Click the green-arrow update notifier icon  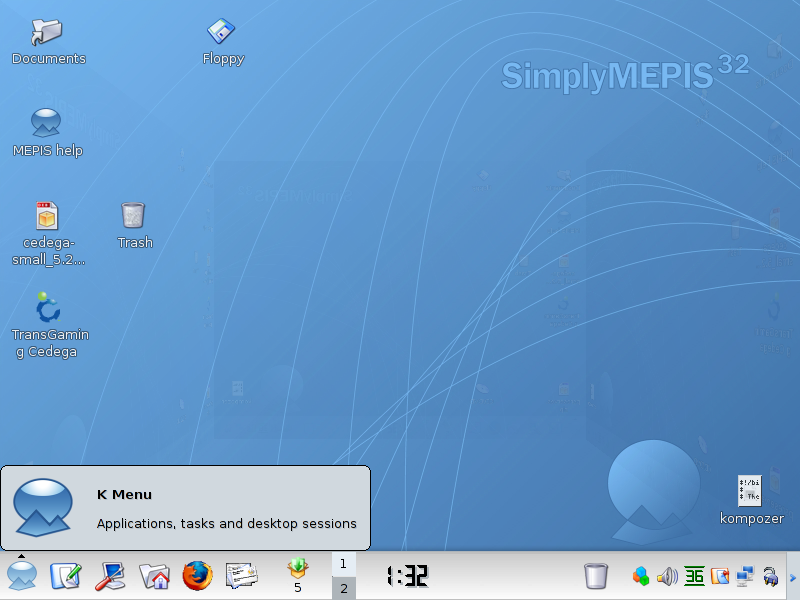tap(297, 570)
